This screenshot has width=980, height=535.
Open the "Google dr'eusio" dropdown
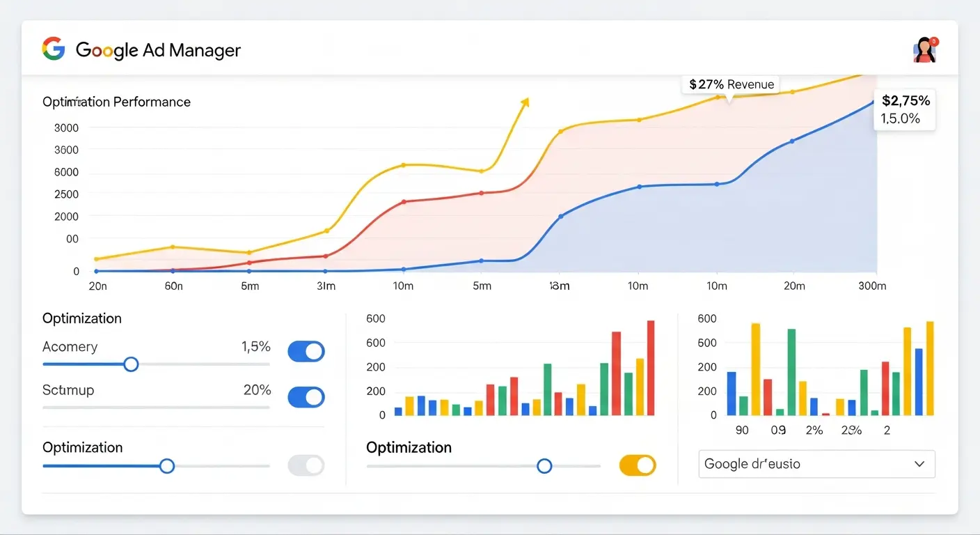(x=816, y=464)
